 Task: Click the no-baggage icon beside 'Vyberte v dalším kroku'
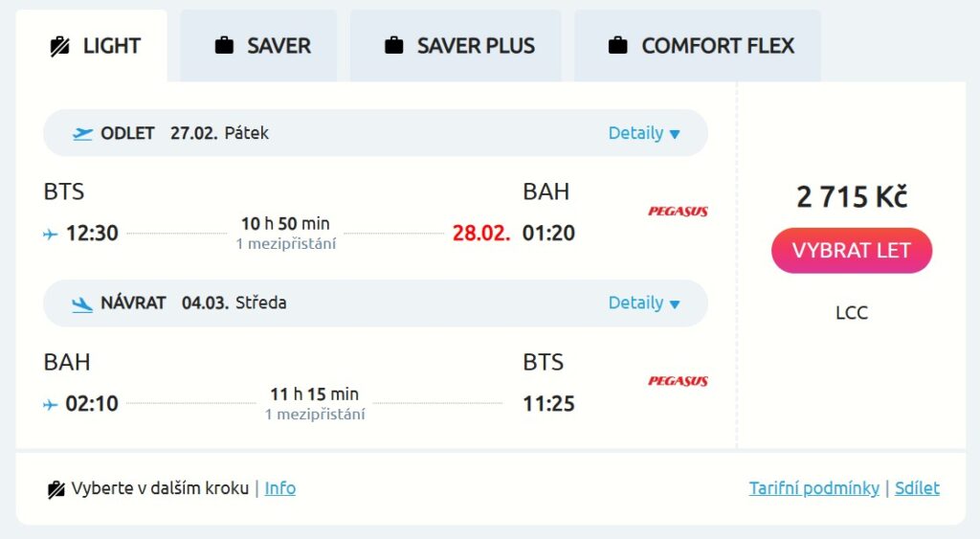pyautogui.click(x=56, y=489)
